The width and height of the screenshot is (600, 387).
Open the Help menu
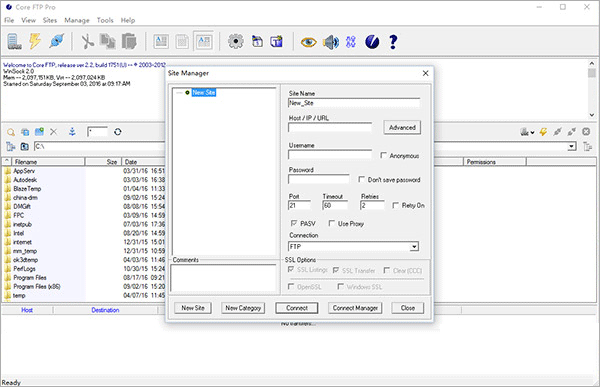(x=128, y=20)
